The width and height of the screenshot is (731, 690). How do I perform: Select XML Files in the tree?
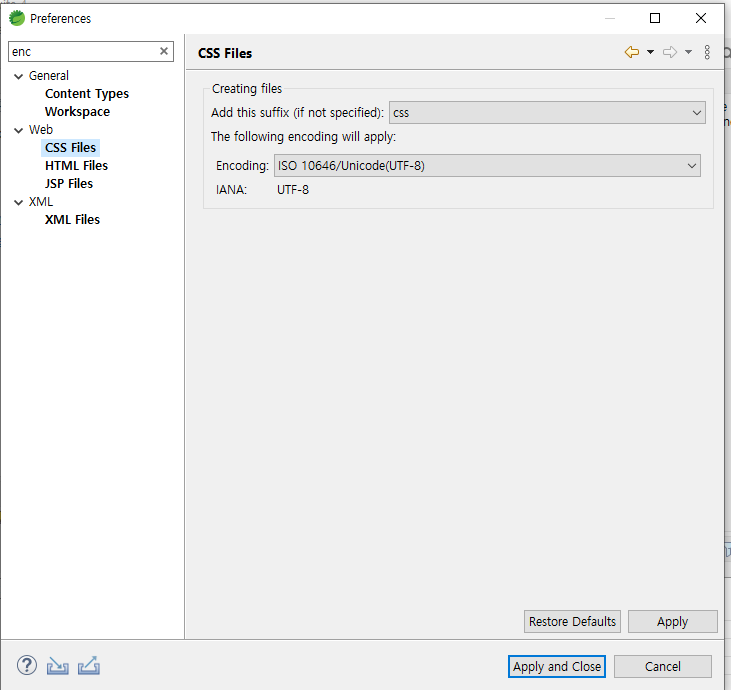click(72, 220)
